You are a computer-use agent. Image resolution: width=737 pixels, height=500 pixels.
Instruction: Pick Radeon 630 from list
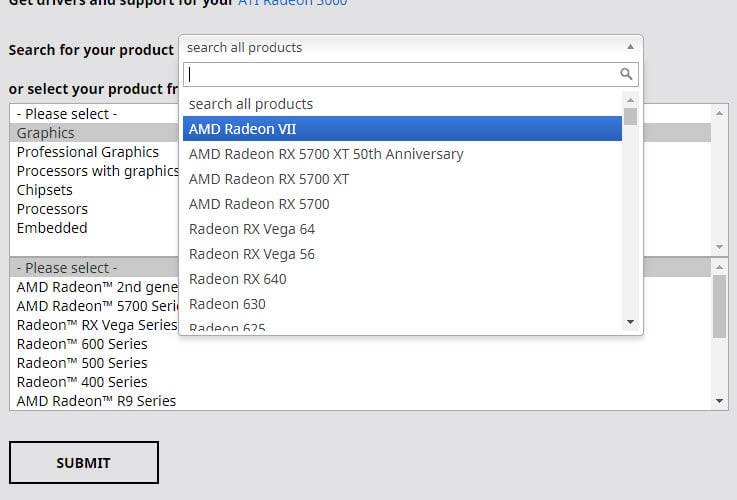point(402,304)
